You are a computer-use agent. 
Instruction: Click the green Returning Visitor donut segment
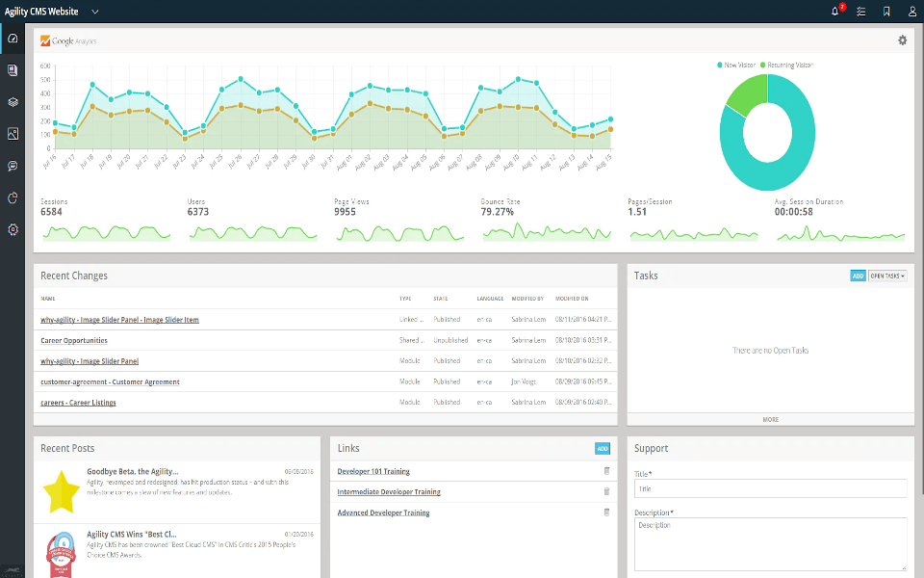[748, 94]
